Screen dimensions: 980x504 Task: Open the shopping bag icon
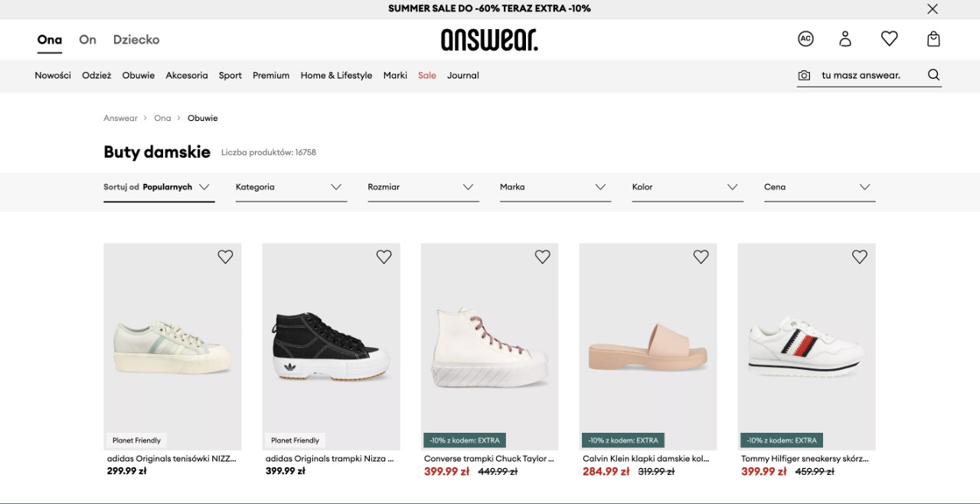point(933,38)
